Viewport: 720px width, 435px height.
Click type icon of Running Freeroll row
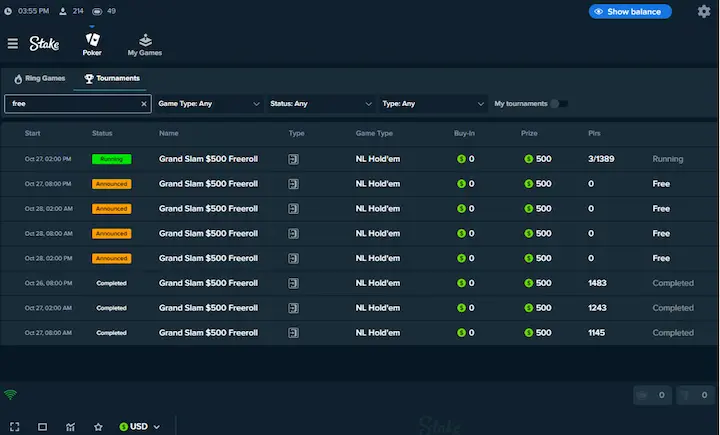pyautogui.click(x=293, y=159)
